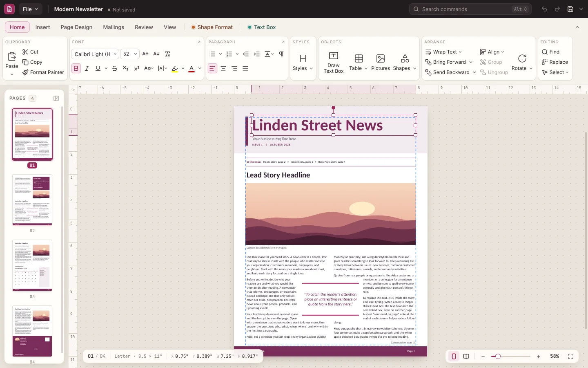Screen dimensions: 588x368
Task: Click the Copy button
Action: [x=32, y=62]
